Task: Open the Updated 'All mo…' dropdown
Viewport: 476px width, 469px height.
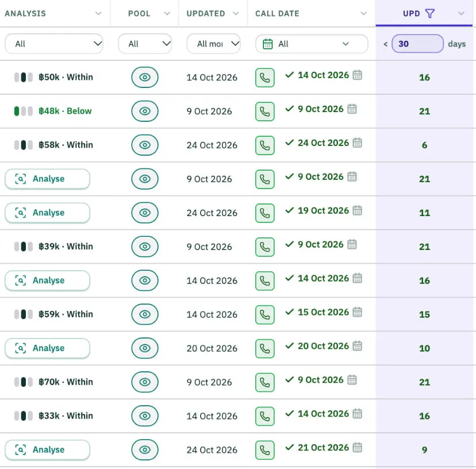Action: [x=213, y=44]
